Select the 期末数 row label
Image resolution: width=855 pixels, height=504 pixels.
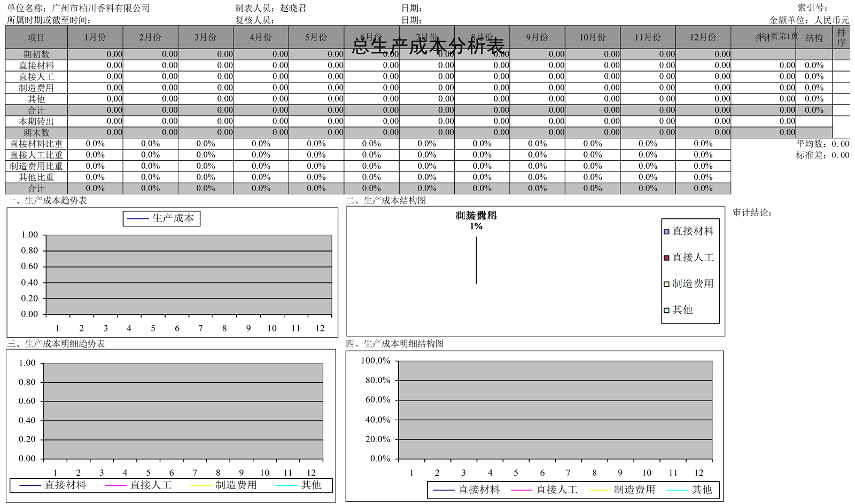35,132
